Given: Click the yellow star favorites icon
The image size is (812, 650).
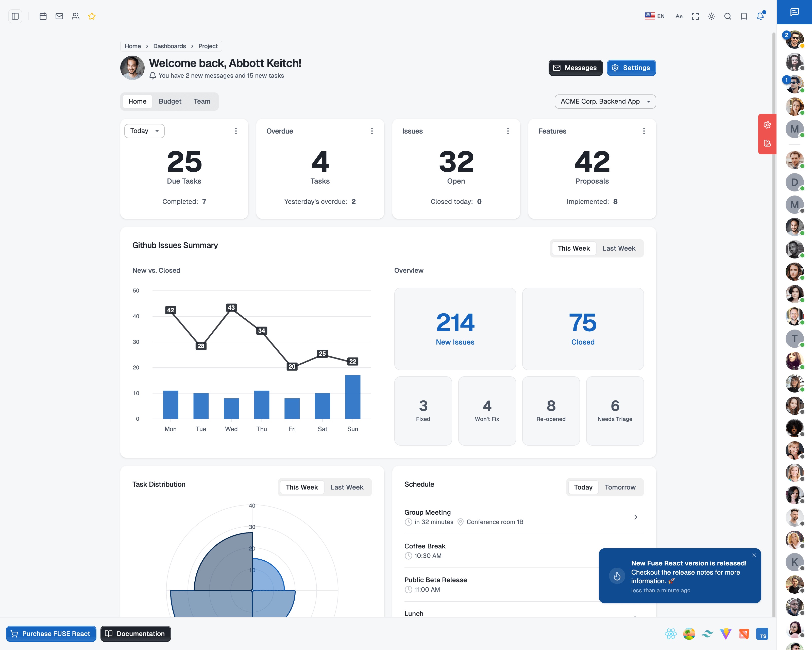Looking at the screenshot, I should 92,16.
